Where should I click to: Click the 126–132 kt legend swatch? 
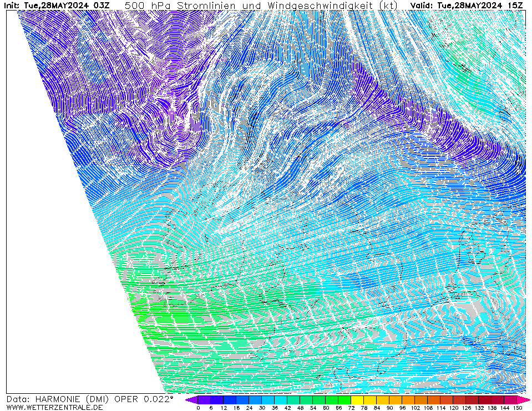[x=473, y=400]
